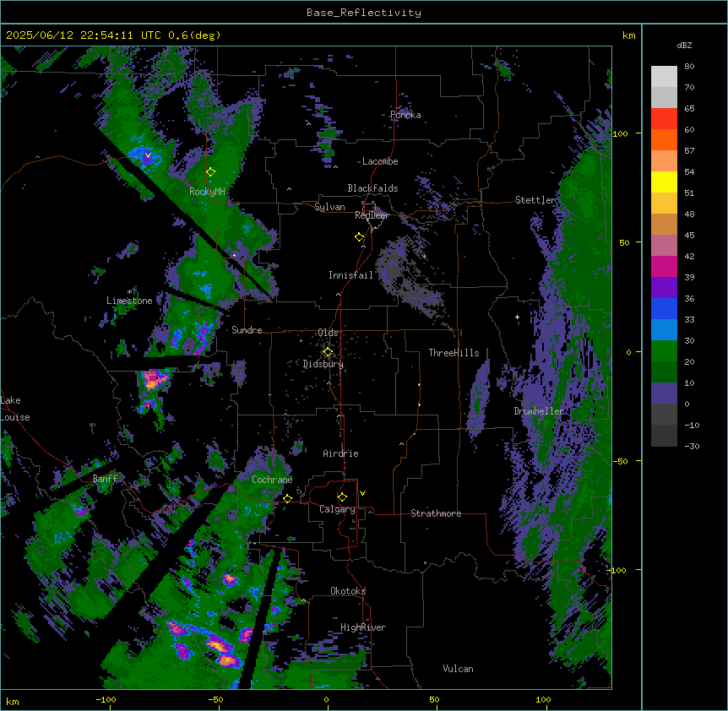Click the Limestone label

tap(129, 301)
